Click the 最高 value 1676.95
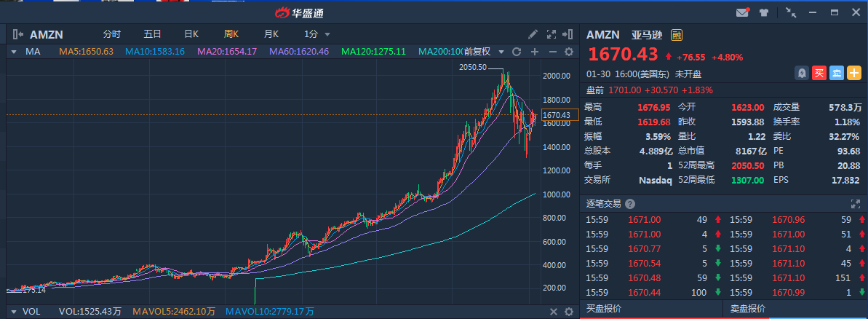The image size is (868, 319). [655, 108]
